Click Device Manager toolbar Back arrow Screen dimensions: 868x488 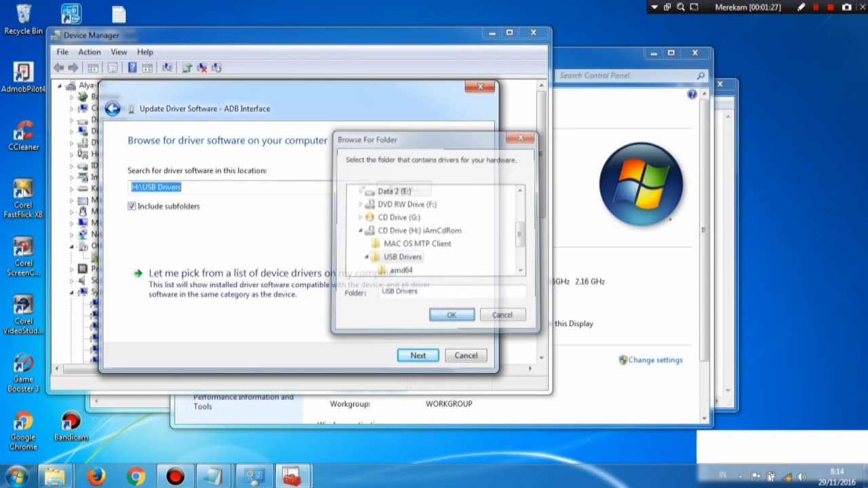pyautogui.click(x=59, y=68)
